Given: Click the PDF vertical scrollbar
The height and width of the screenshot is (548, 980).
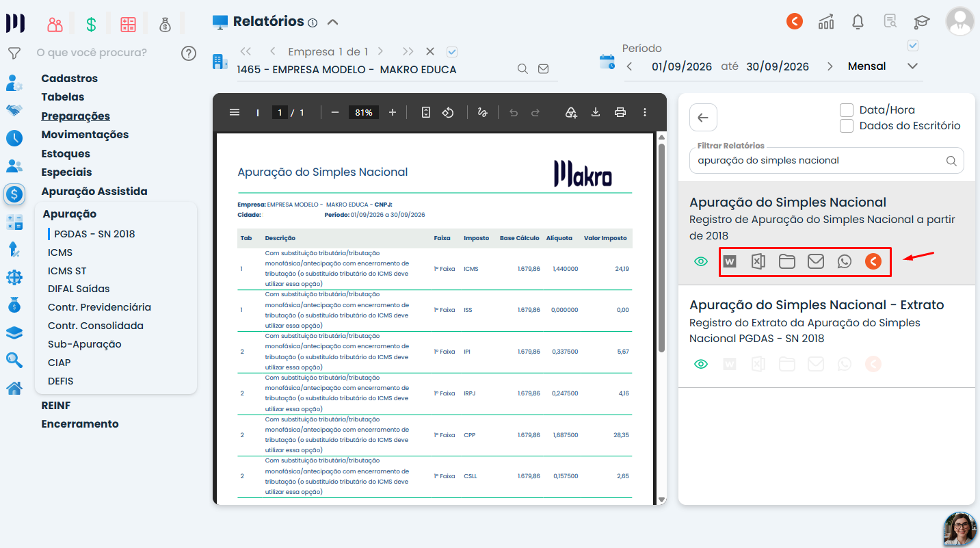Looking at the screenshot, I should (661, 248).
